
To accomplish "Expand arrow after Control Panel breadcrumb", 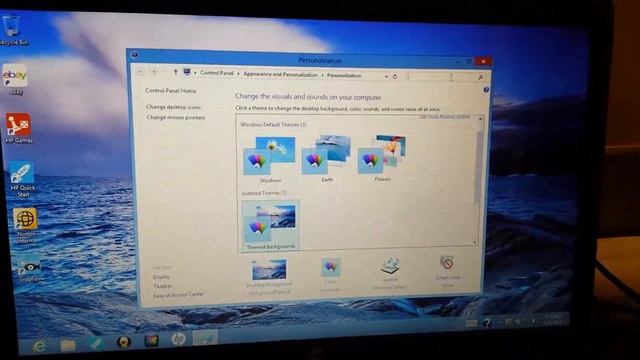I will pyautogui.click(x=238, y=74).
